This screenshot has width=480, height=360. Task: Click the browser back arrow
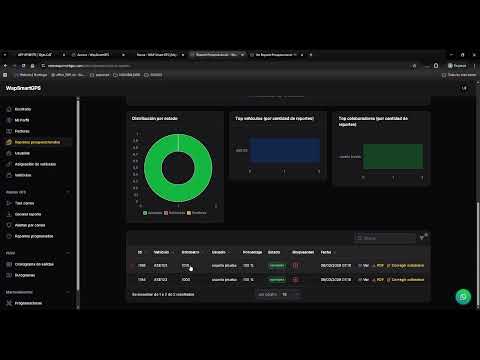click(x=5, y=66)
